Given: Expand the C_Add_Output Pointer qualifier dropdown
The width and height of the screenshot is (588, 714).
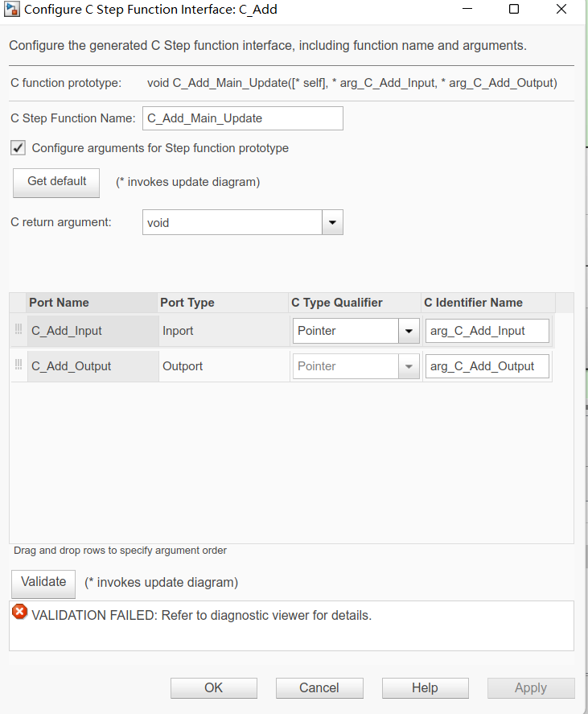Looking at the screenshot, I should [409, 366].
